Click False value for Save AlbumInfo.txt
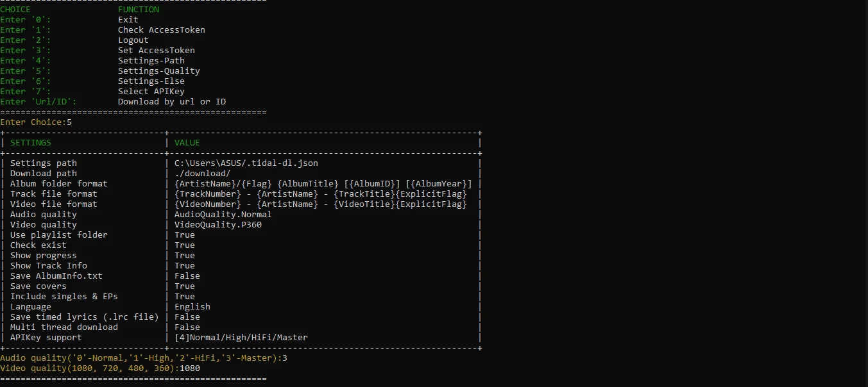Screen dimensions: 868x387 point(187,276)
